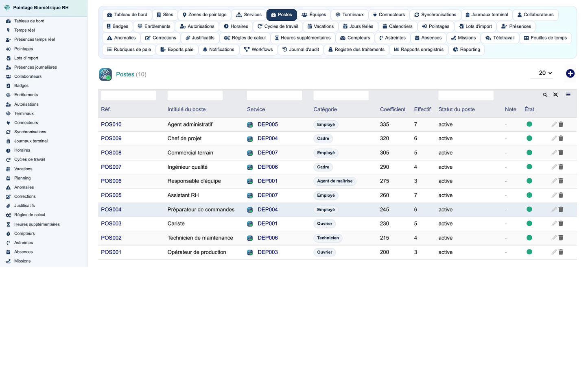Open DEP001 service link in POS006 row
The height and width of the screenshot is (367, 588).
point(268,181)
